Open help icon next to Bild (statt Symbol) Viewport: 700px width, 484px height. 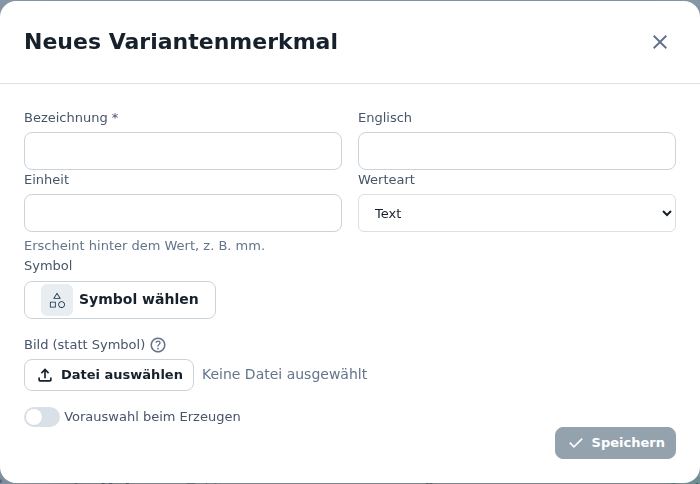tap(158, 345)
